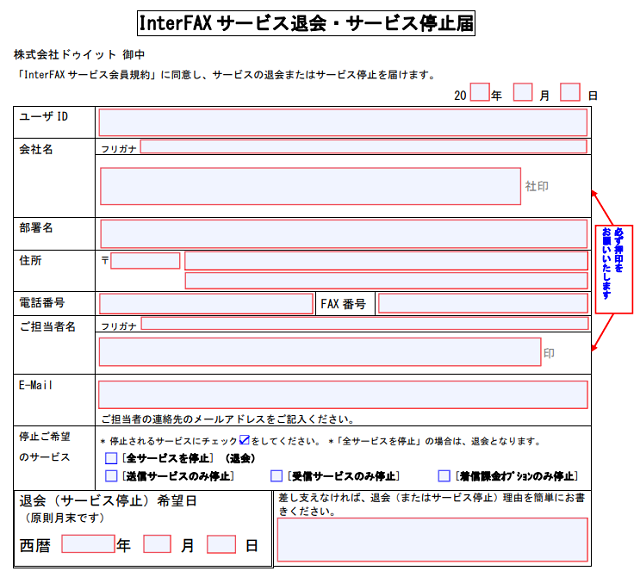
Task: Click the 必ず押印をお願いいたします note
Action: point(613,269)
